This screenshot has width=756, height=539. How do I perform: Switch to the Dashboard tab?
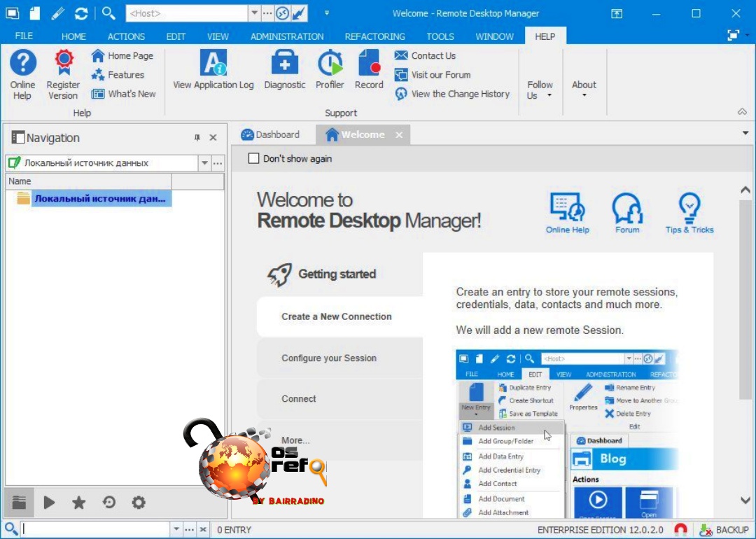point(270,134)
